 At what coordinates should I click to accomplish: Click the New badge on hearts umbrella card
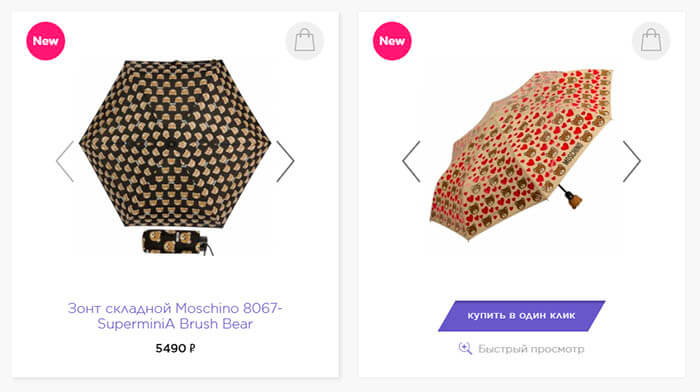pos(392,41)
